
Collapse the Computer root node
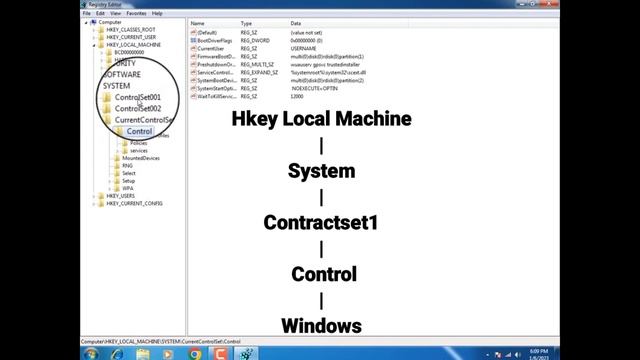pos(86,22)
